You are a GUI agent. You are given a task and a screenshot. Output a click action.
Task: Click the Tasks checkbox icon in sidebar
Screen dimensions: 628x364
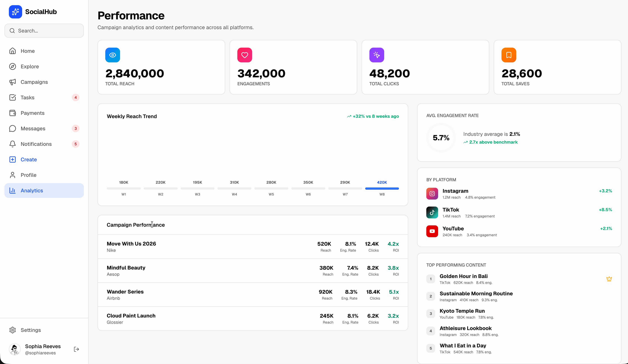[x=13, y=97]
